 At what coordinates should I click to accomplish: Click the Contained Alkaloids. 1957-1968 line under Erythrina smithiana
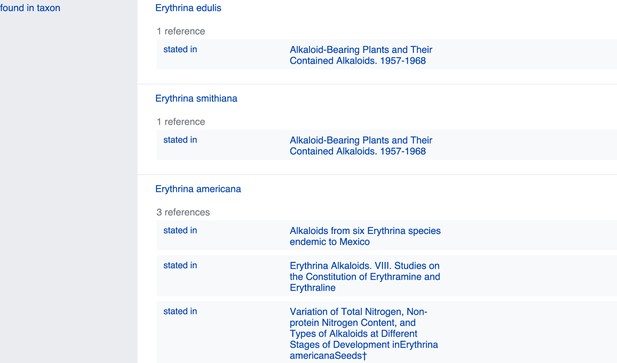click(x=358, y=151)
